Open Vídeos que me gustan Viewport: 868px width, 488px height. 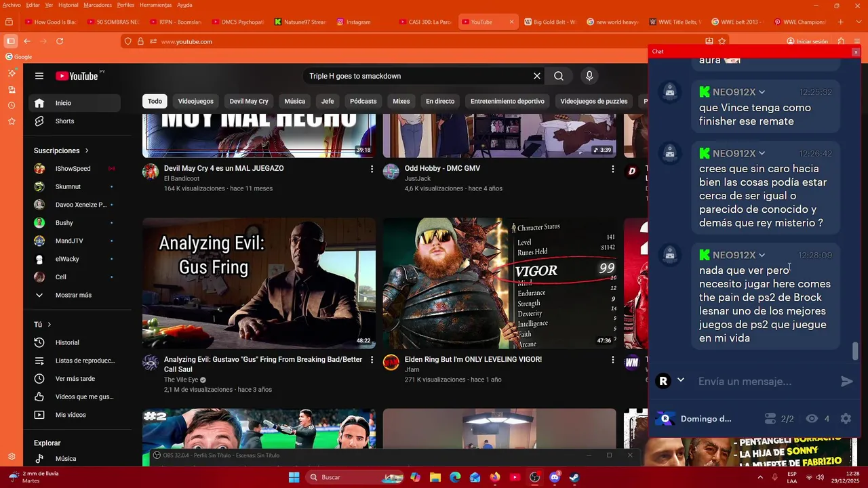pyautogui.click(x=75, y=397)
